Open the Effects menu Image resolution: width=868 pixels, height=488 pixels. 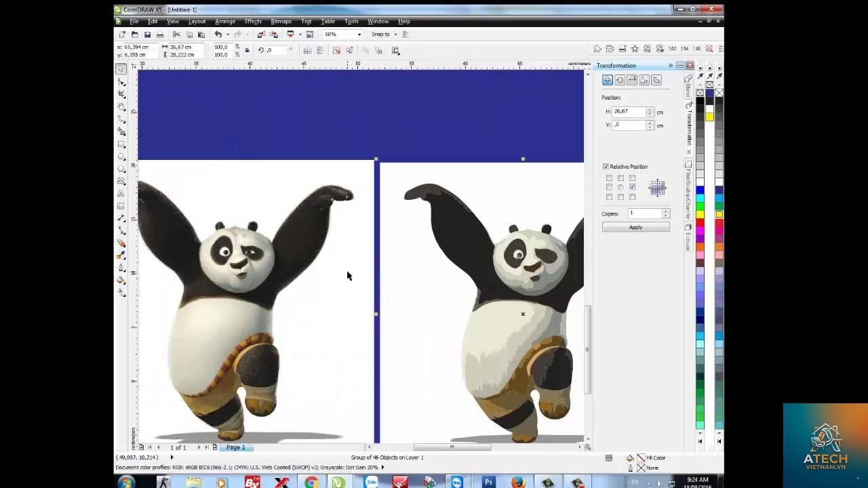tap(253, 21)
